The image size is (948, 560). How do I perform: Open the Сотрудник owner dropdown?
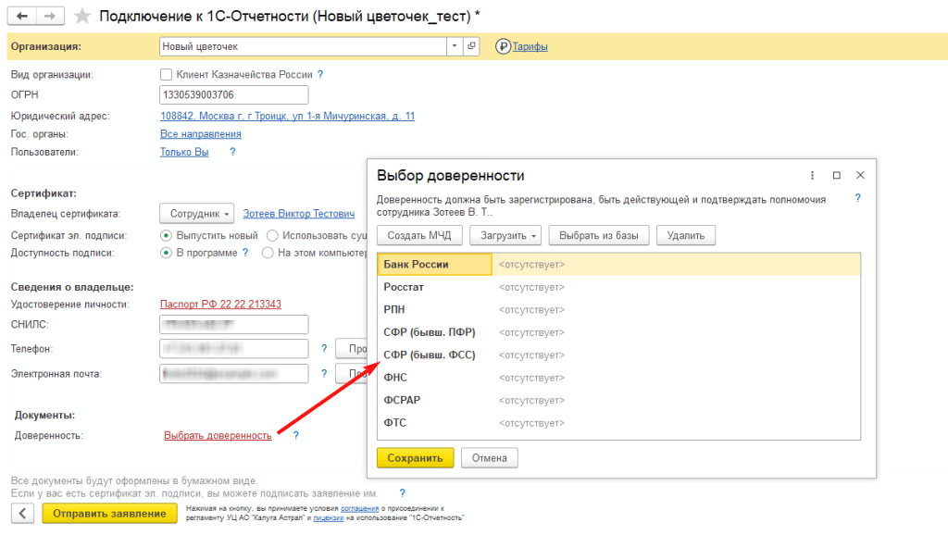click(197, 213)
